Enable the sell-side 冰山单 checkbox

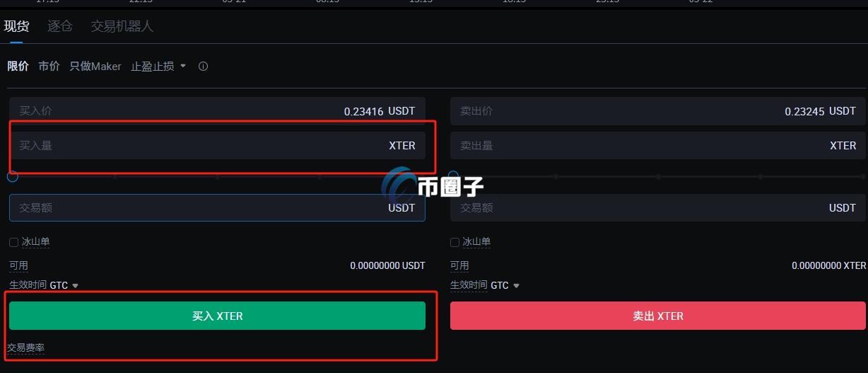(x=454, y=242)
